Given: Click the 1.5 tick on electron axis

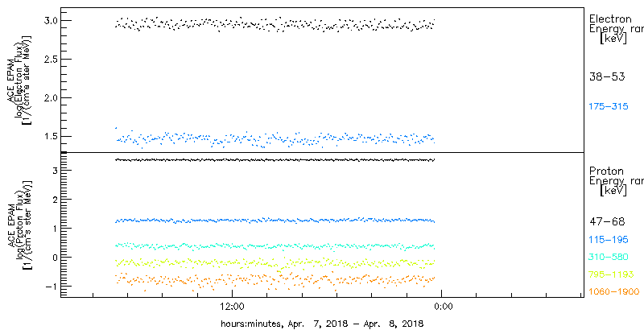Looking at the screenshot, I should pos(50,136).
